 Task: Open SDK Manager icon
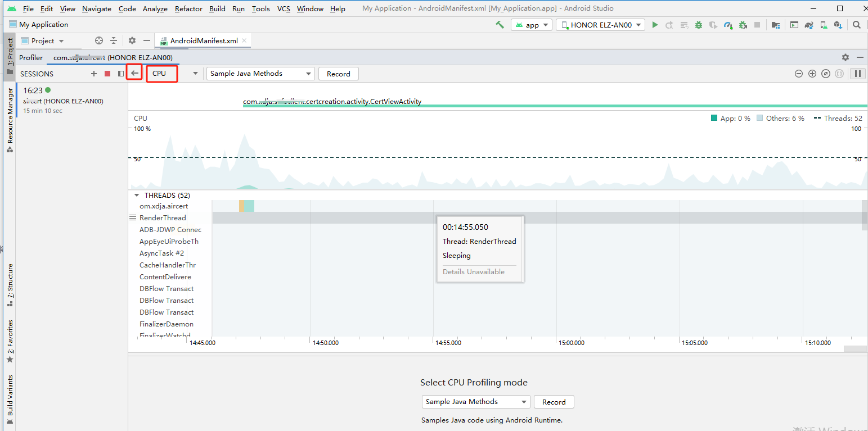click(x=838, y=25)
